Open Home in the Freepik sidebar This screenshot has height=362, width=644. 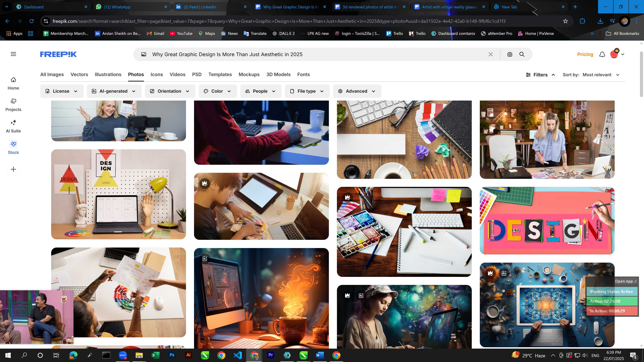tap(13, 83)
